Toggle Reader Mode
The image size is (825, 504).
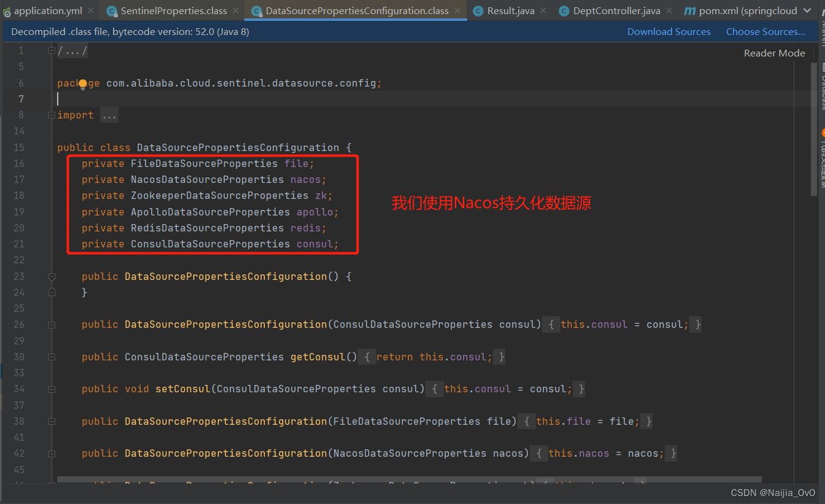pyautogui.click(x=774, y=53)
